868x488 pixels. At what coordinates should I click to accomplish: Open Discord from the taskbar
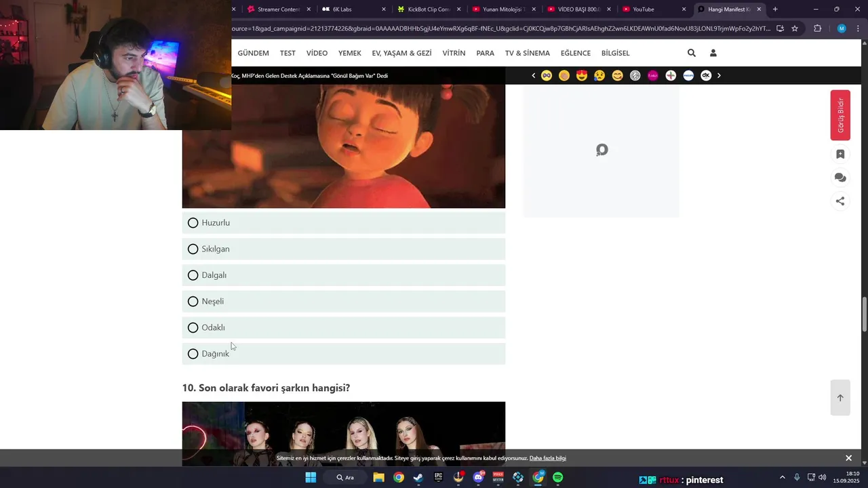[x=478, y=477]
